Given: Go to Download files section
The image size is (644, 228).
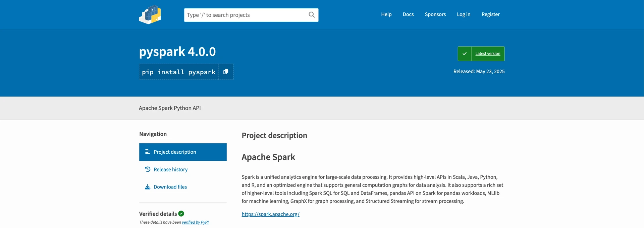Looking at the screenshot, I should coord(170,187).
